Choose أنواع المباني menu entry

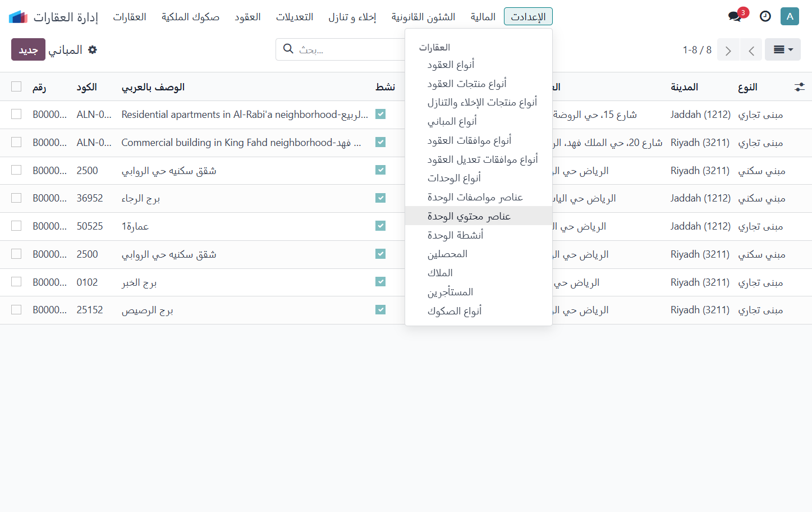pos(479,122)
